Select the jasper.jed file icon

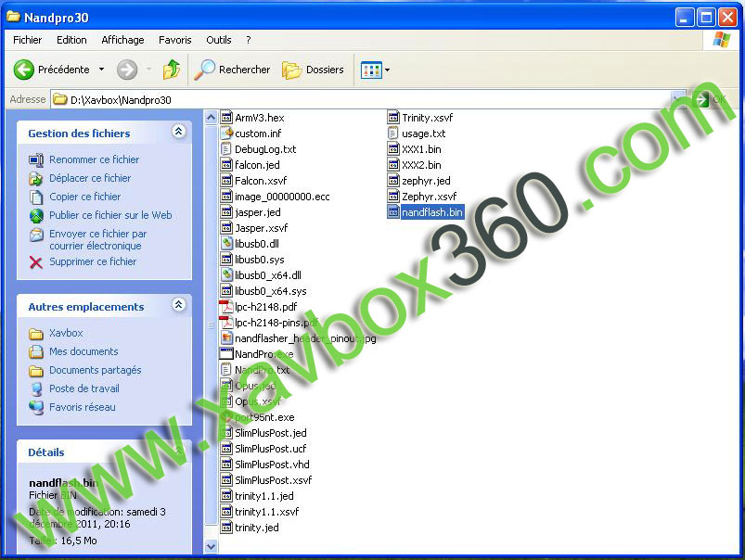pyautogui.click(x=226, y=211)
